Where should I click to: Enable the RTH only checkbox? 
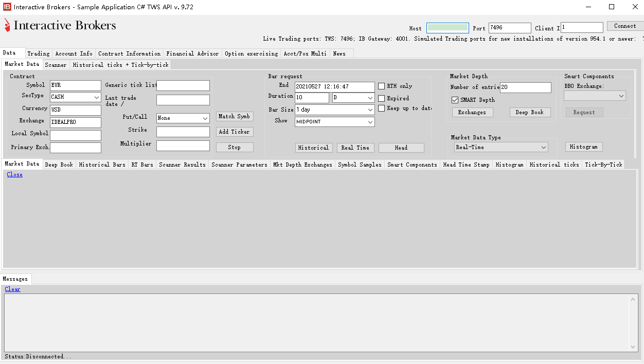pyautogui.click(x=382, y=86)
